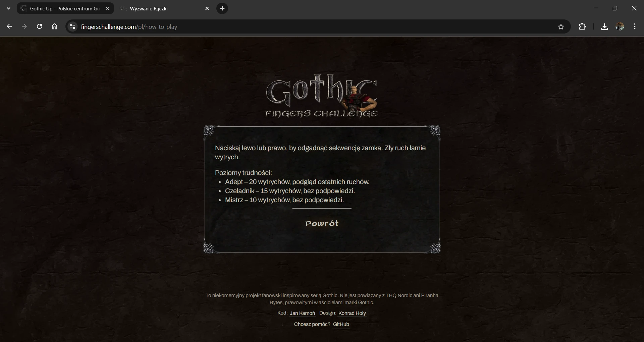Open the extensions puzzle icon
This screenshot has height=342, width=644.
point(582,26)
